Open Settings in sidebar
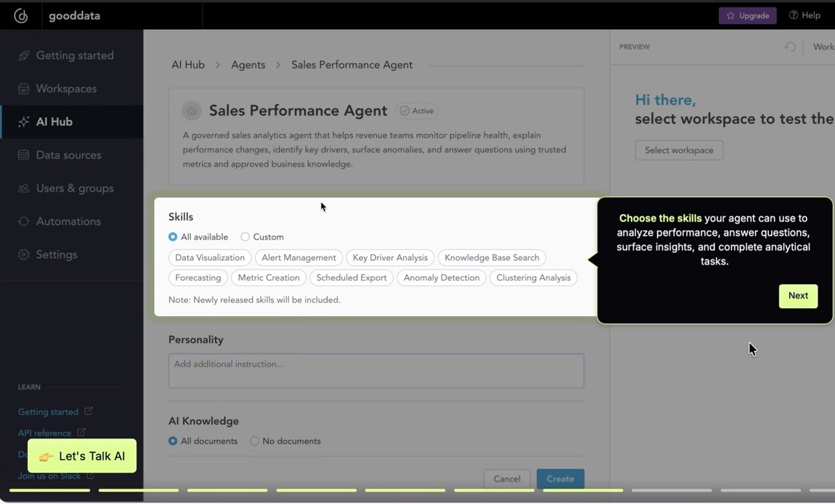This screenshot has height=504, width=835. tap(72, 254)
